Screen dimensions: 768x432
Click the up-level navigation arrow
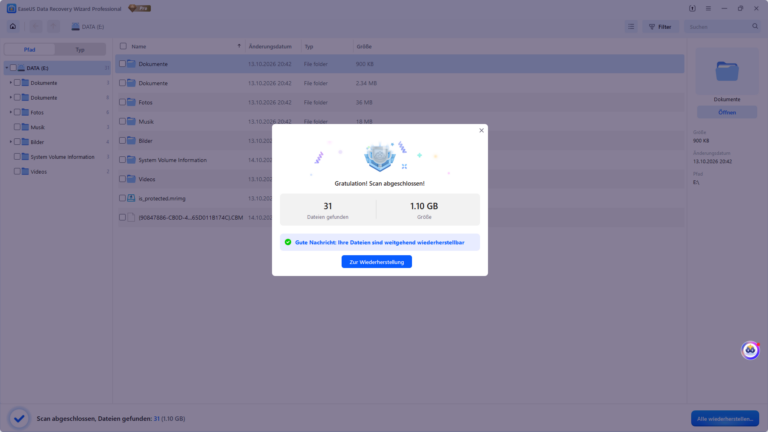[53, 26]
